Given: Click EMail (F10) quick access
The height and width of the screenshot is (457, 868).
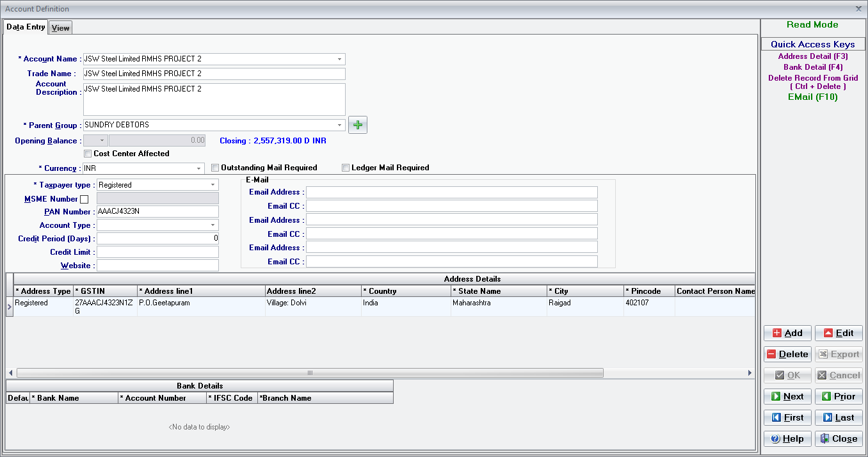Looking at the screenshot, I should [x=812, y=97].
